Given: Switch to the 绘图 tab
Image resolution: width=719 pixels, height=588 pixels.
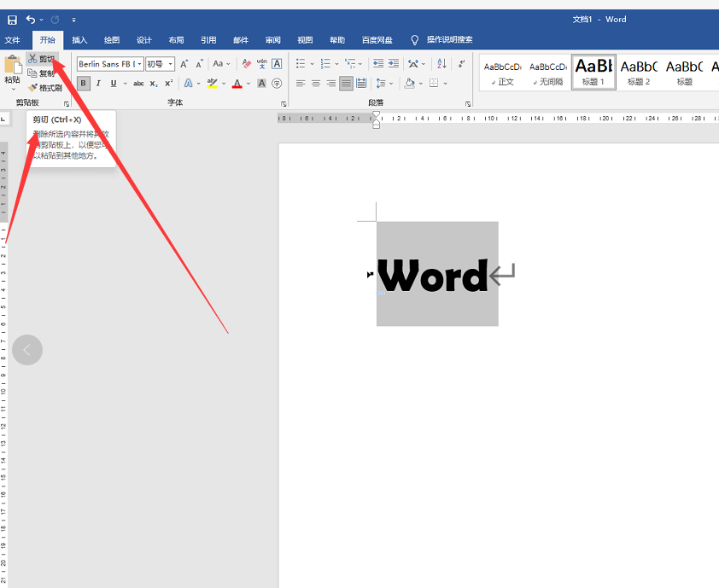Looking at the screenshot, I should pyautogui.click(x=111, y=40).
